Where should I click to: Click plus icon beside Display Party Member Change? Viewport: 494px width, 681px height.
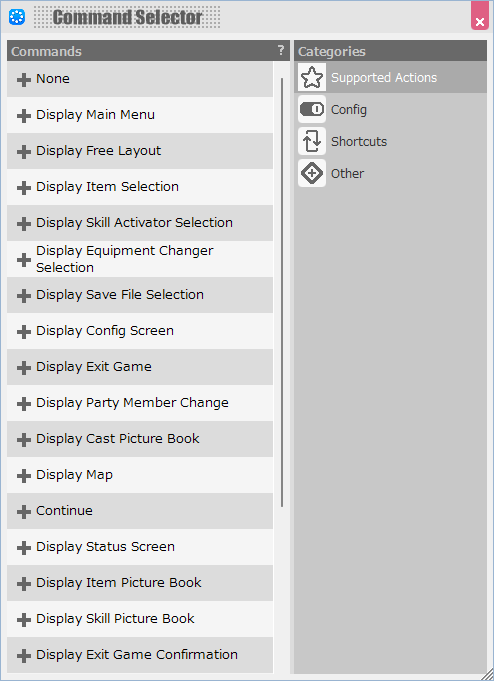[24, 404]
